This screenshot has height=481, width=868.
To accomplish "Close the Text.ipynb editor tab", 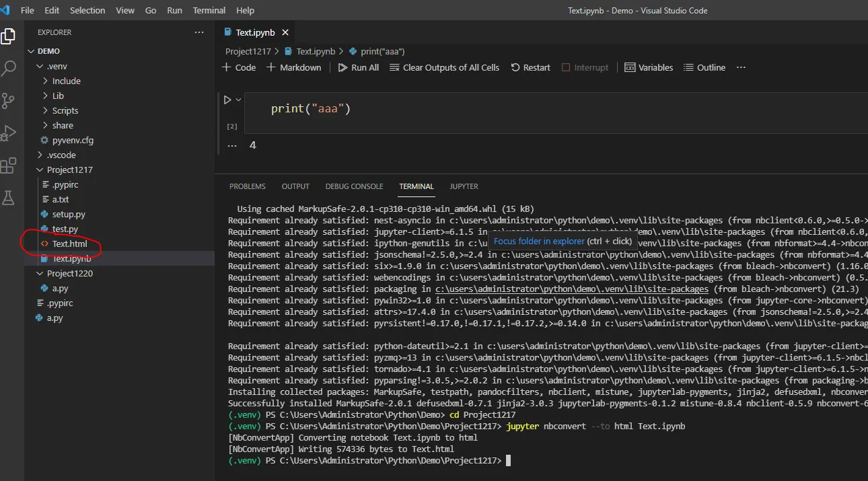I will [285, 32].
